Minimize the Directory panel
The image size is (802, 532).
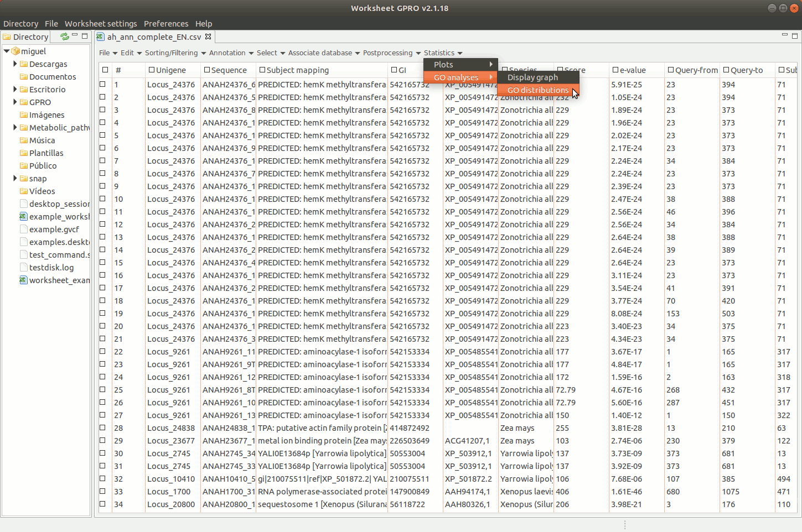click(75, 36)
